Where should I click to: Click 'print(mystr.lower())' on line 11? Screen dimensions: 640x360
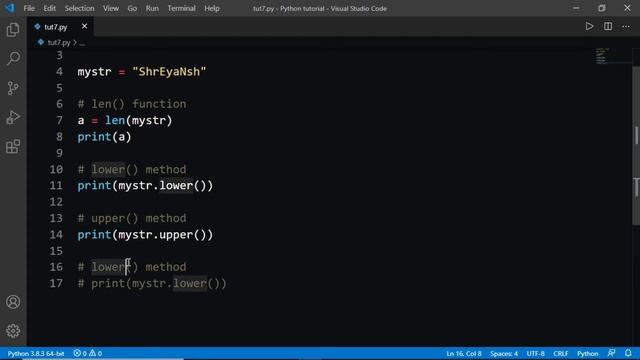pos(145,186)
